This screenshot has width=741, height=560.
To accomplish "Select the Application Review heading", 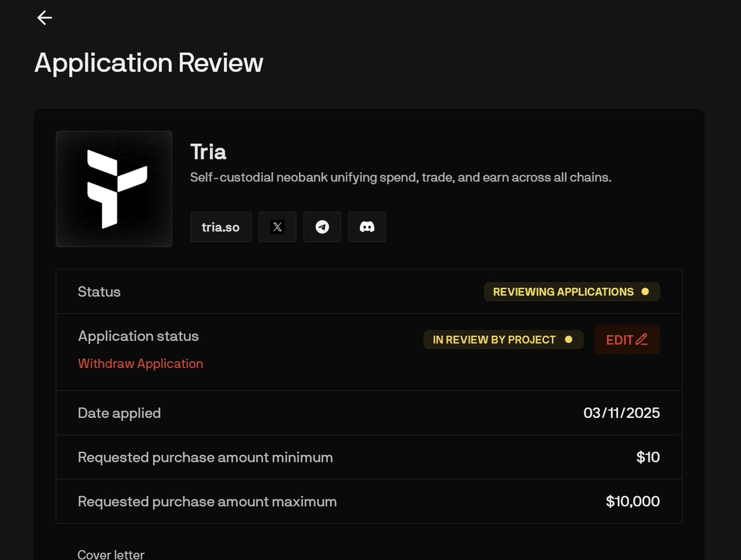I will click(x=149, y=63).
